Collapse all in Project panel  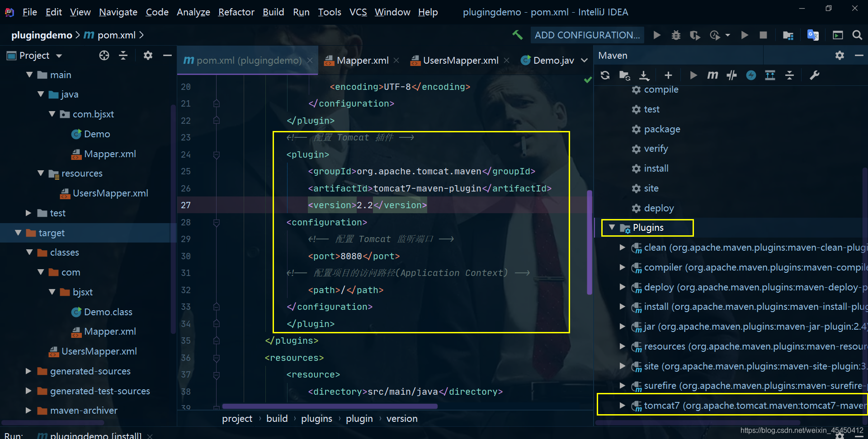pyautogui.click(x=123, y=55)
